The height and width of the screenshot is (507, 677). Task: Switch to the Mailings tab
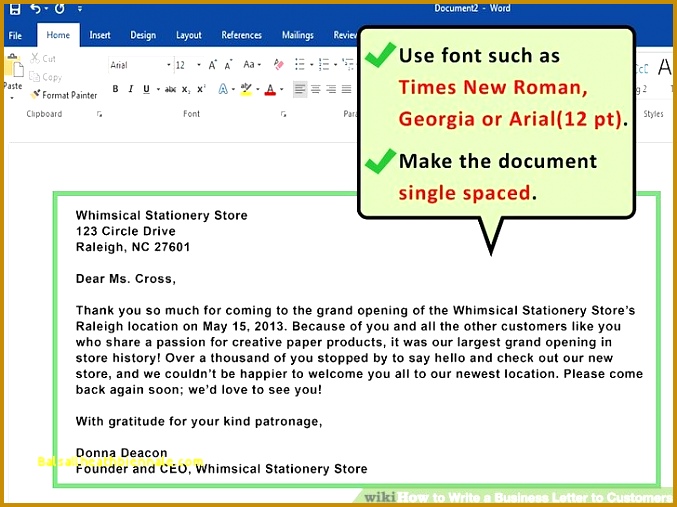pos(297,35)
